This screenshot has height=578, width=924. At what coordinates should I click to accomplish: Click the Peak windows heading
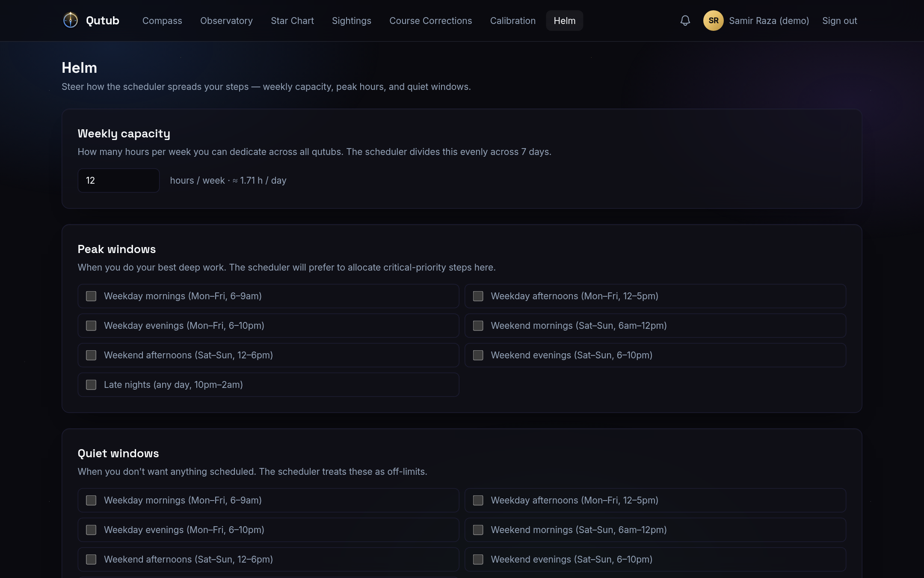coord(117,249)
